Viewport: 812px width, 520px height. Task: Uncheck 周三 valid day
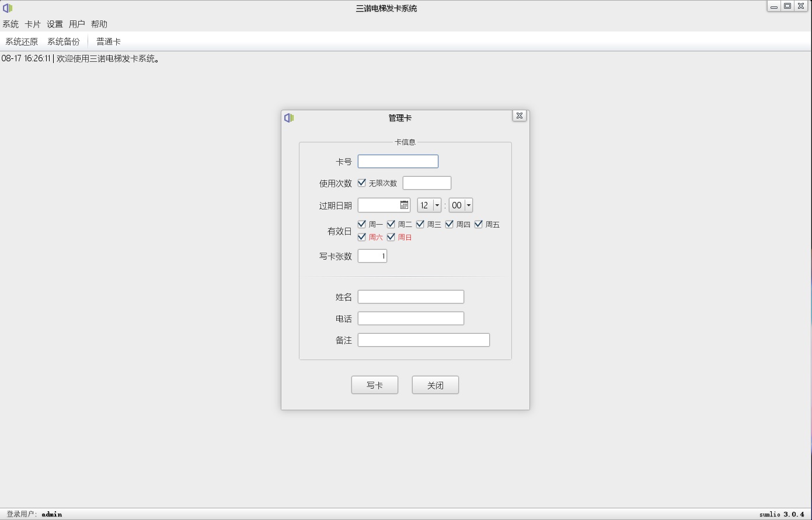click(x=420, y=224)
